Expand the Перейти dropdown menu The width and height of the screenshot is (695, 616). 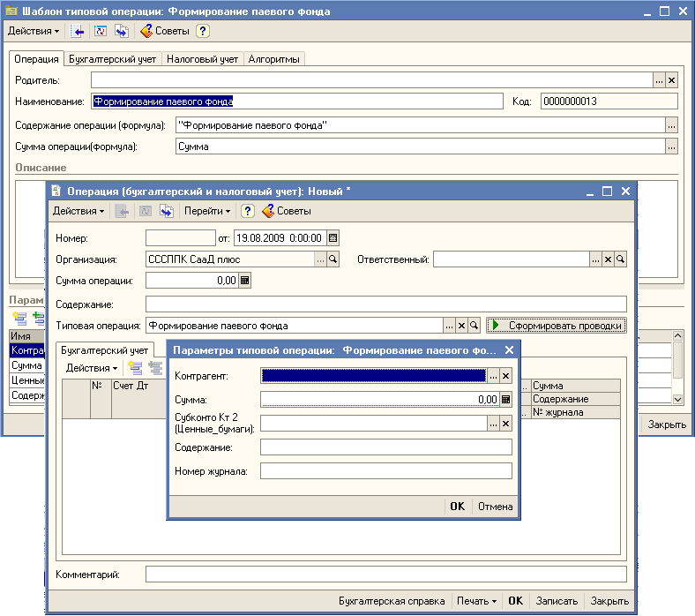click(x=207, y=212)
